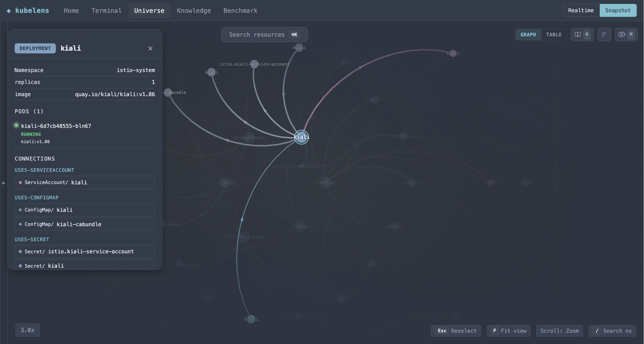Click the USES-CONFIGMAP section heading
Viewport: 644px width, 344px height.
[37, 198]
